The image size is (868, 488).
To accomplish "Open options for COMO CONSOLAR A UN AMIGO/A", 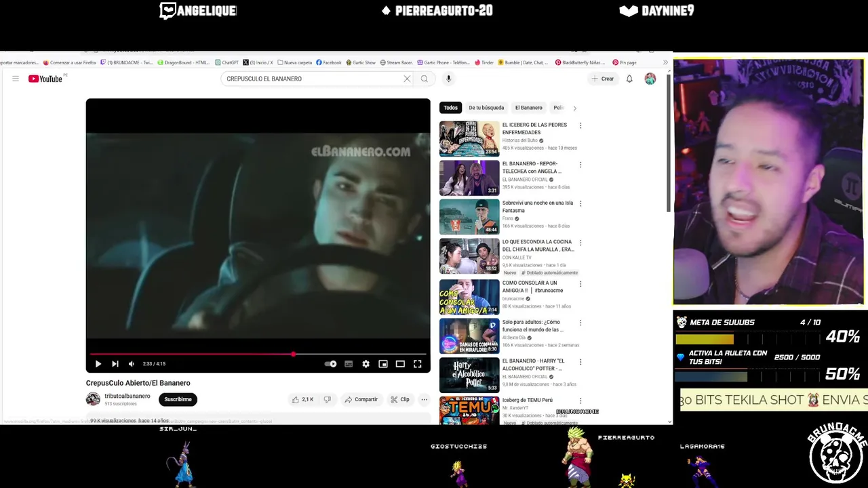I will 580,283.
